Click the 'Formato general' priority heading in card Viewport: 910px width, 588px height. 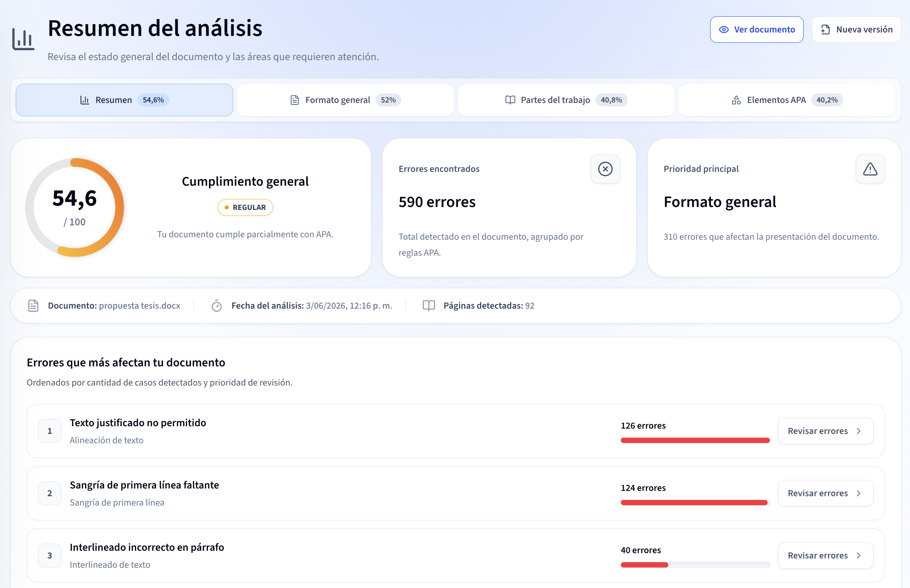[720, 202]
